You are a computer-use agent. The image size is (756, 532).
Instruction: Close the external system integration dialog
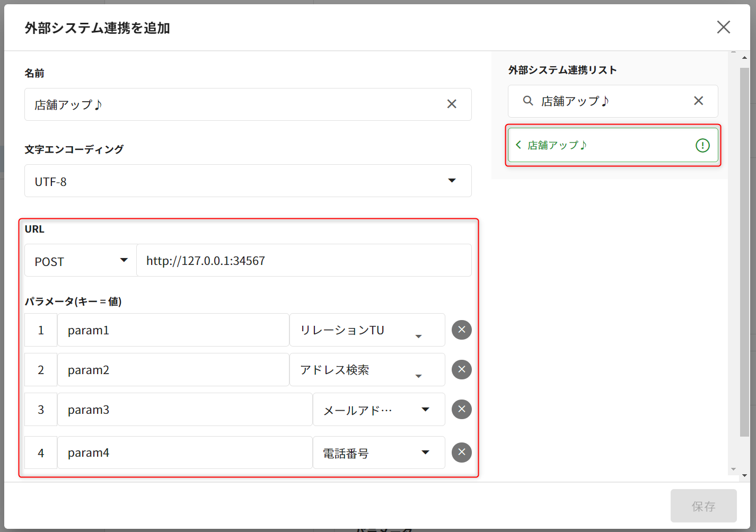723,28
